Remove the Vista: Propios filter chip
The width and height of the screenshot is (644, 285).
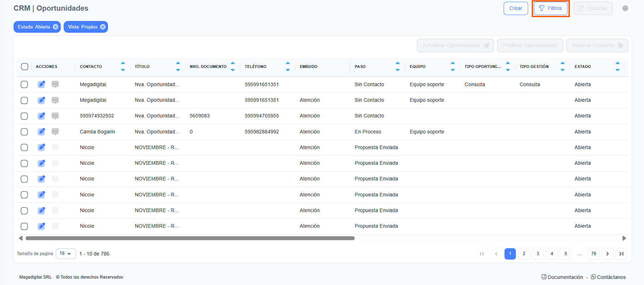pos(103,27)
